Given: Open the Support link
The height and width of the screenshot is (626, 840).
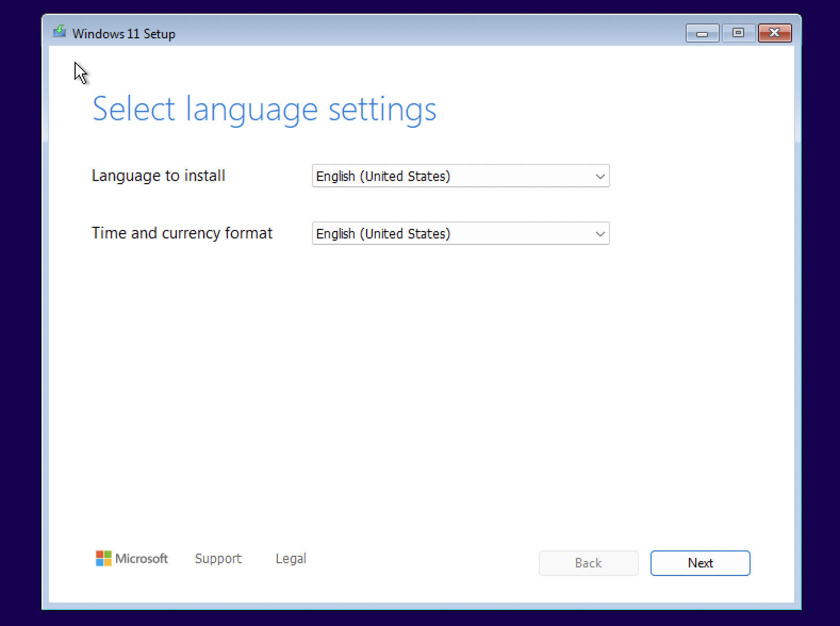Looking at the screenshot, I should [218, 558].
